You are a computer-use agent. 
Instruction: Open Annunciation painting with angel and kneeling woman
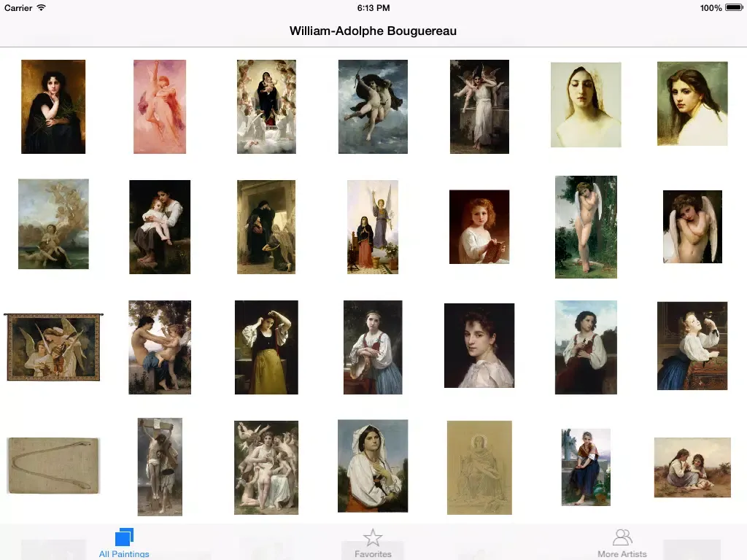373,227
